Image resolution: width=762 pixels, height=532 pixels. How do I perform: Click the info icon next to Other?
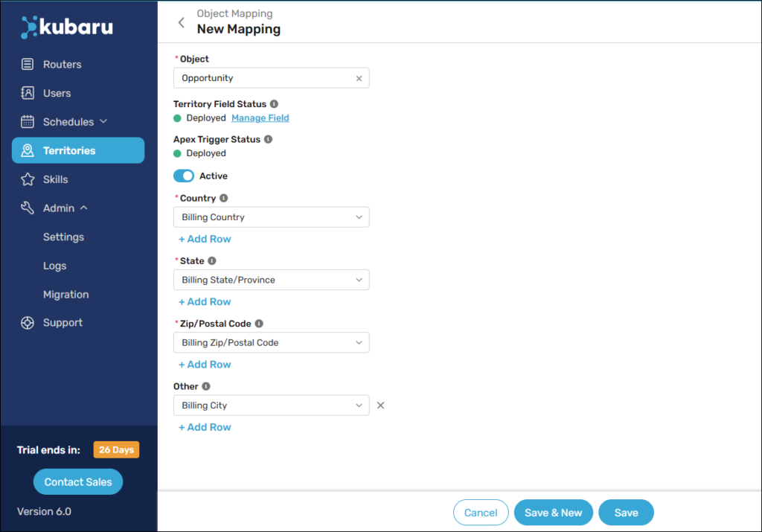tap(206, 386)
